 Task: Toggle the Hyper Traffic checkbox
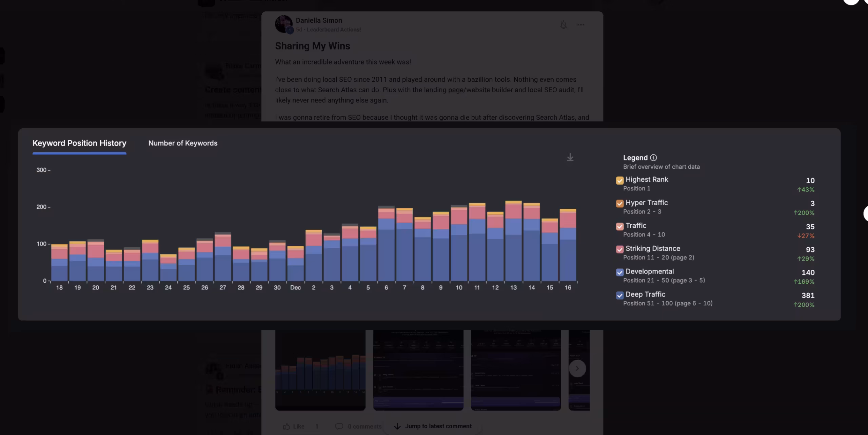click(x=619, y=203)
